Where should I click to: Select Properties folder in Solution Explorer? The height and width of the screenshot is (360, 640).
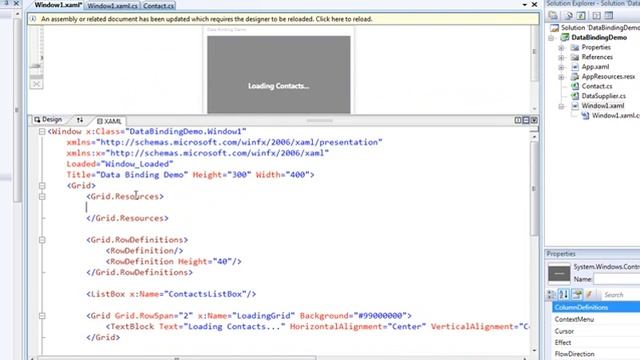click(x=596, y=47)
